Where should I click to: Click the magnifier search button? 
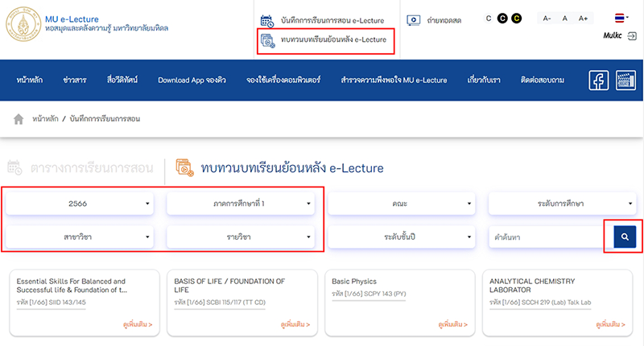624,237
